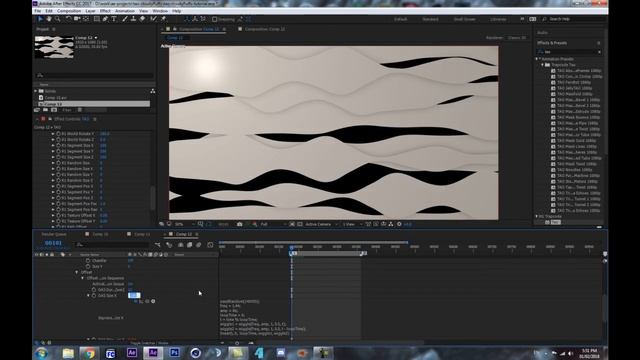Open File Explorer from the taskbar
The image size is (640, 360).
click(68, 353)
